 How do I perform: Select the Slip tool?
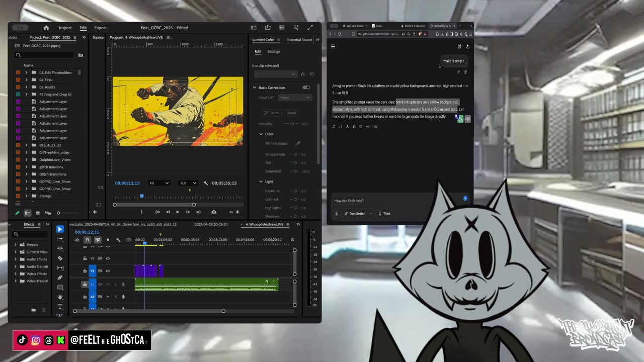(60, 268)
